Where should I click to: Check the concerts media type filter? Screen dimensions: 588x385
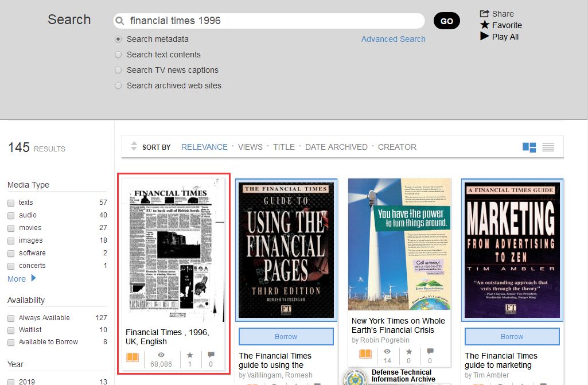pyautogui.click(x=11, y=266)
